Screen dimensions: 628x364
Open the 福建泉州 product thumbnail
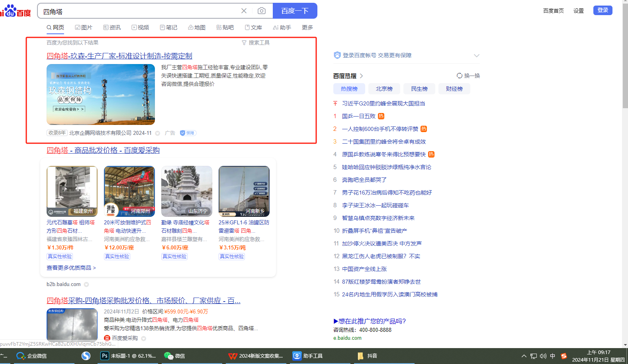(72, 191)
